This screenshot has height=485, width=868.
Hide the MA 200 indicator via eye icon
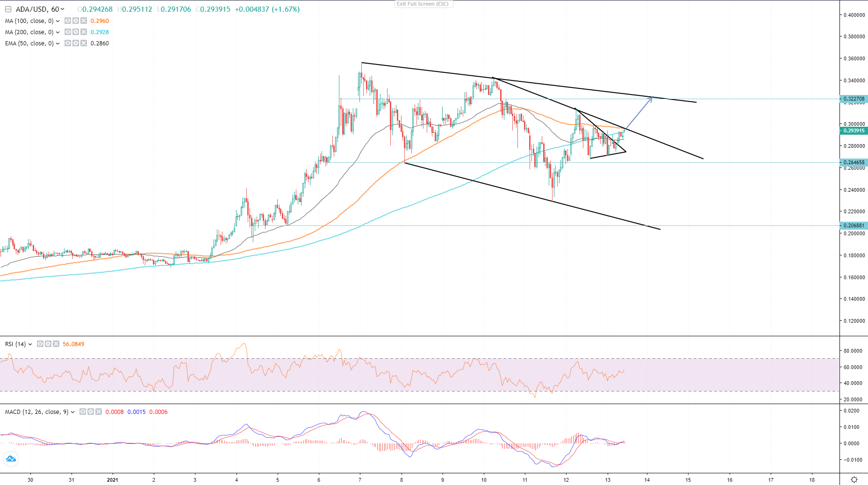click(68, 32)
